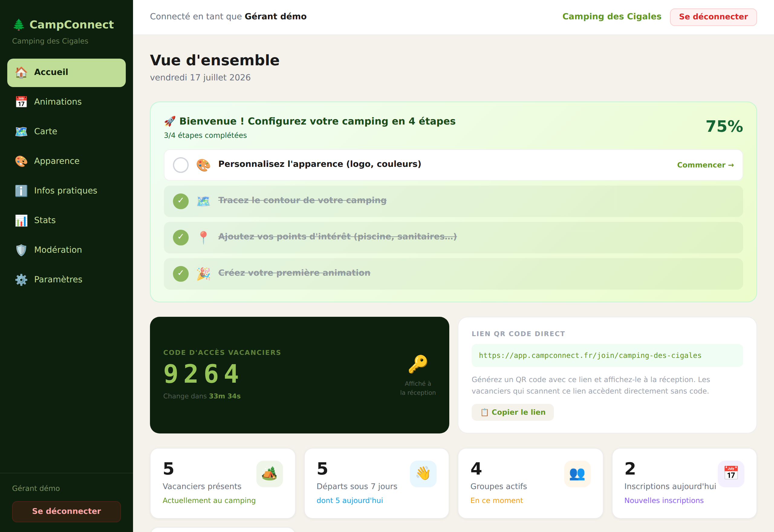Click the palette icon beside Apparence in sidebar
Viewport: 774px width, 532px height.
point(21,161)
